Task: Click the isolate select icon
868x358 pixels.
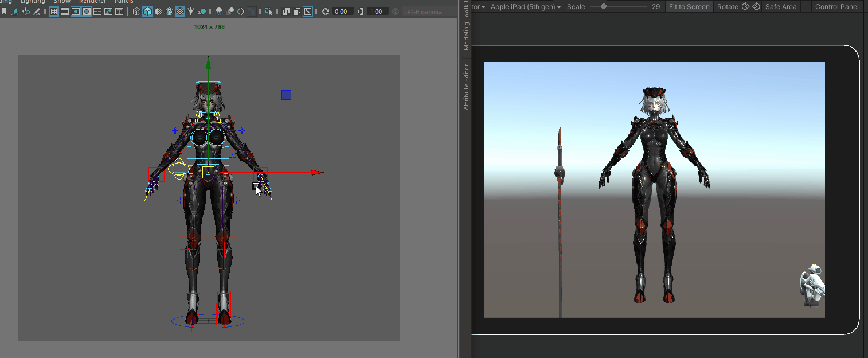Action: click(x=269, y=11)
